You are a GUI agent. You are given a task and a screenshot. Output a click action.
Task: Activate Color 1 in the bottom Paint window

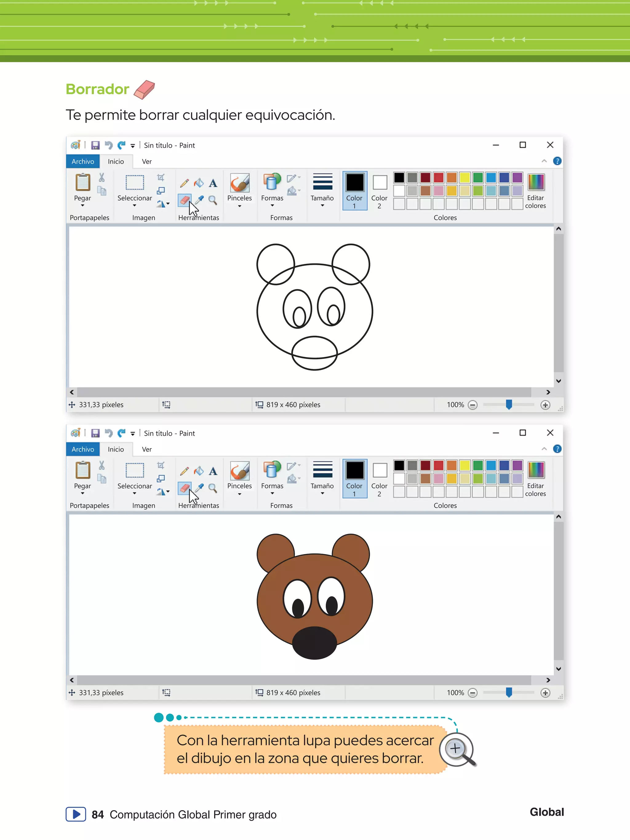point(354,478)
